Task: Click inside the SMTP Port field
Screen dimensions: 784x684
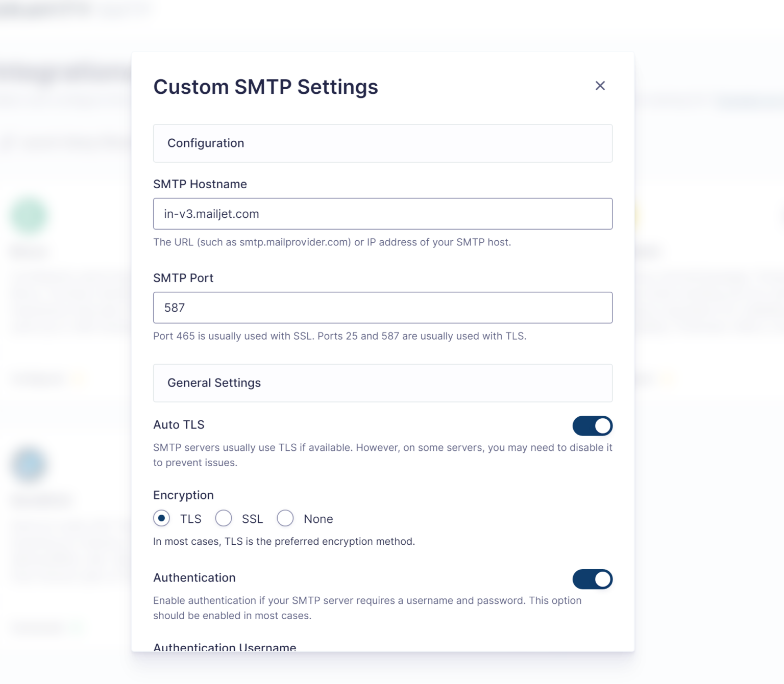Action: tap(383, 308)
